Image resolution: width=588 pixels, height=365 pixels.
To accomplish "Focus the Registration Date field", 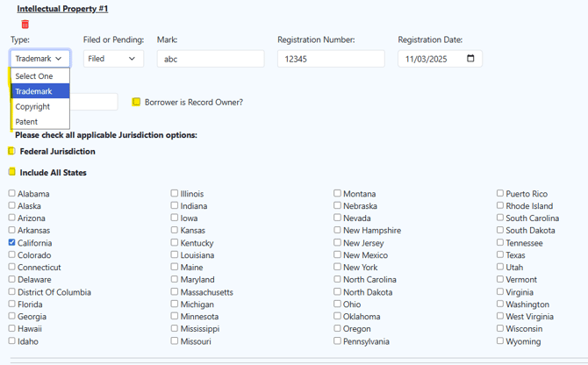I will 430,59.
